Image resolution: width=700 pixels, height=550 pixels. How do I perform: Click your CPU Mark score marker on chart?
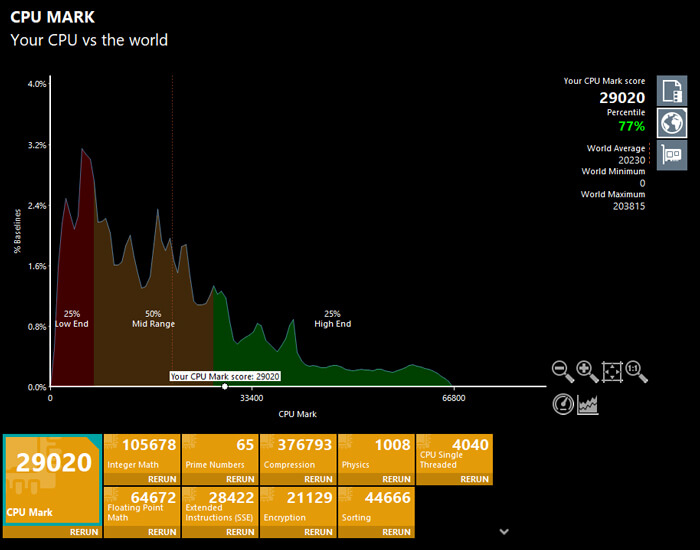pyautogui.click(x=225, y=386)
